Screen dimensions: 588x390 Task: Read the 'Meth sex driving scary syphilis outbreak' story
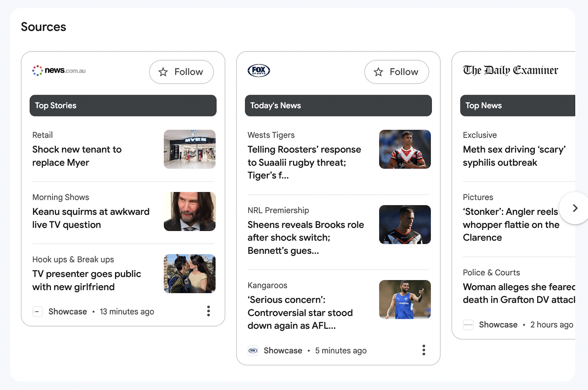514,156
